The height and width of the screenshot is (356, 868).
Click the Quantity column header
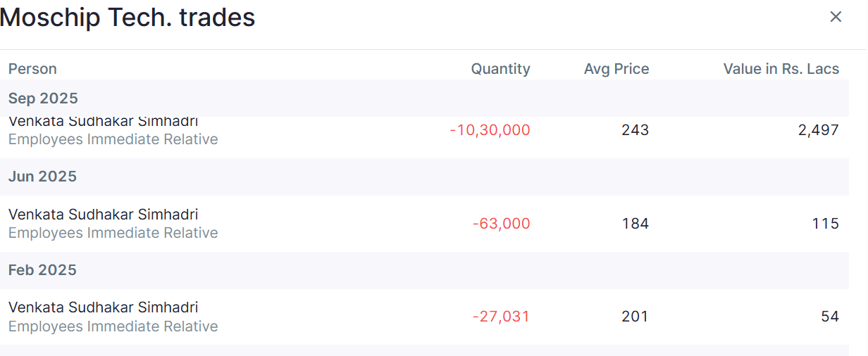(x=500, y=69)
